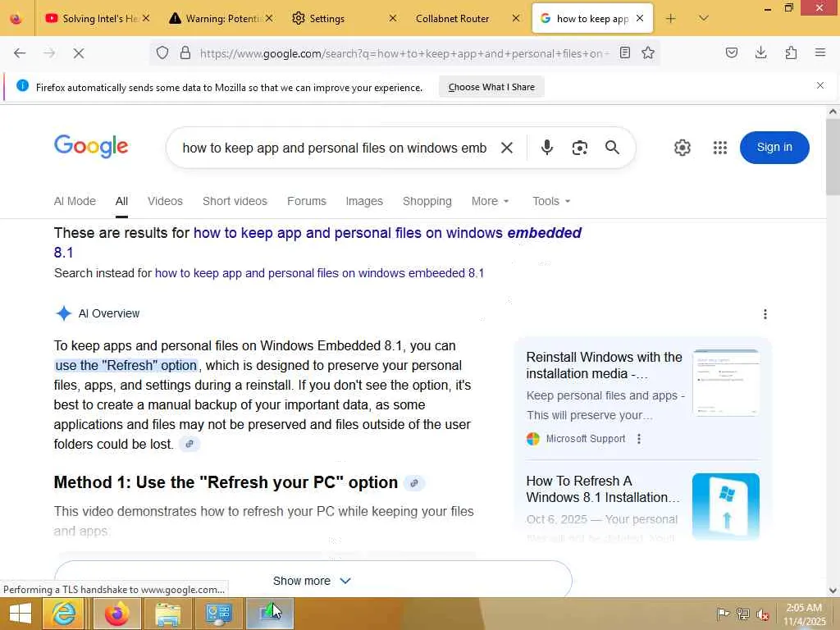Open the extensions puzzle icon
Image resolution: width=840 pixels, height=630 pixels.
point(791,52)
